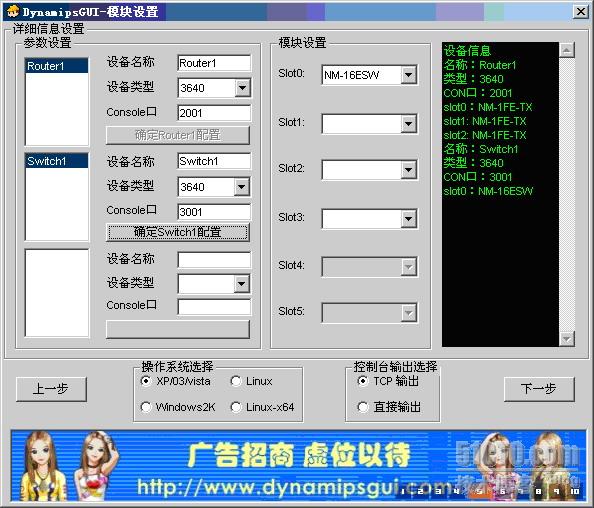
Task: Go back with 上一步 button
Action: pos(51,389)
